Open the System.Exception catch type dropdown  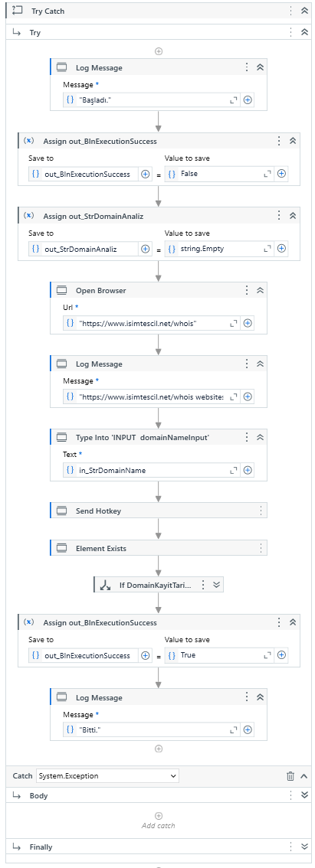[x=107, y=776]
